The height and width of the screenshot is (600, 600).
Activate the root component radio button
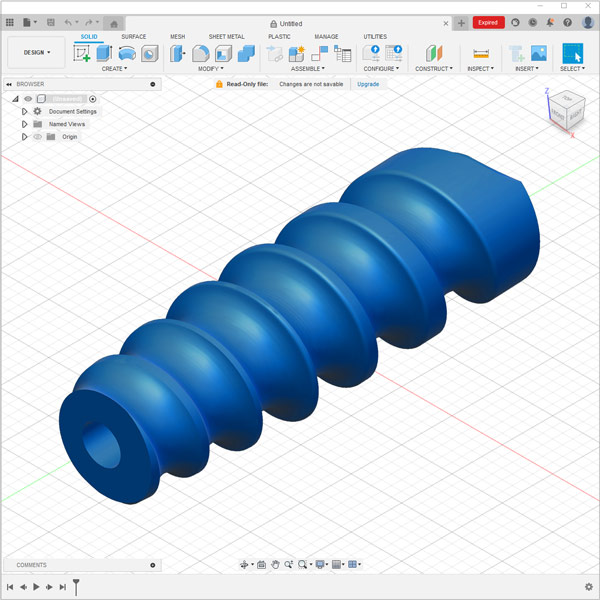click(x=93, y=99)
